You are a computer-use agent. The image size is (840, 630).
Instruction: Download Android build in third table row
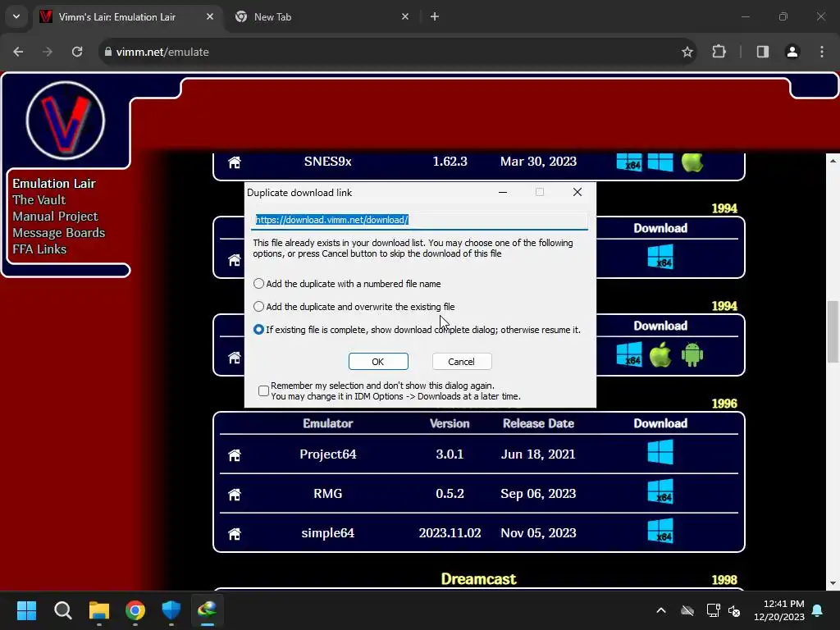tap(692, 354)
